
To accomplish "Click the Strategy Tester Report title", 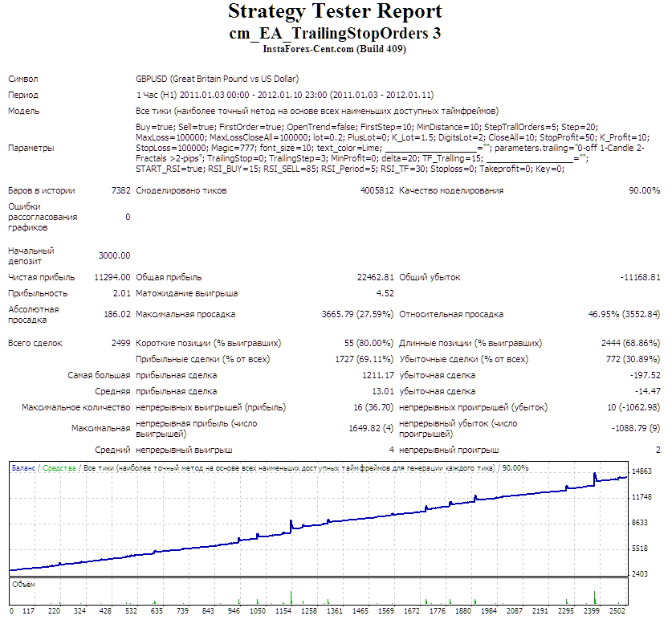I will (335, 12).
